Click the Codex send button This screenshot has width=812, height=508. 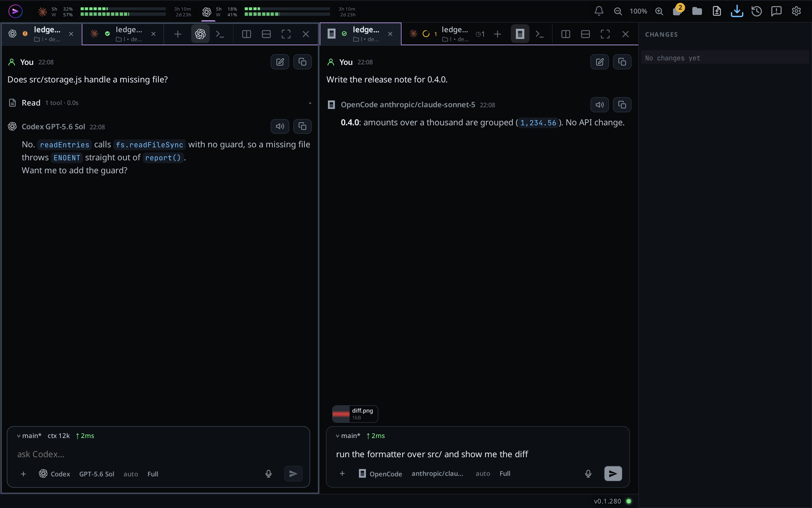click(293, 474)
